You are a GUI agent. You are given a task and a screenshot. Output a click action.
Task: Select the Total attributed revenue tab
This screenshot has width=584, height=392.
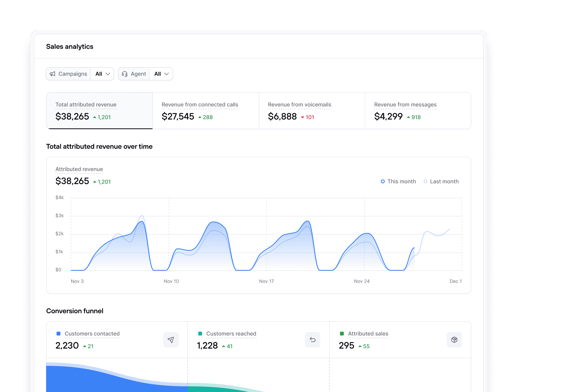coord(99,110)
